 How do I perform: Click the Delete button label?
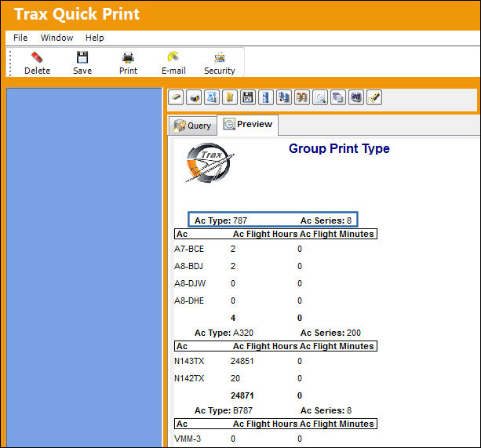(37, 71)
